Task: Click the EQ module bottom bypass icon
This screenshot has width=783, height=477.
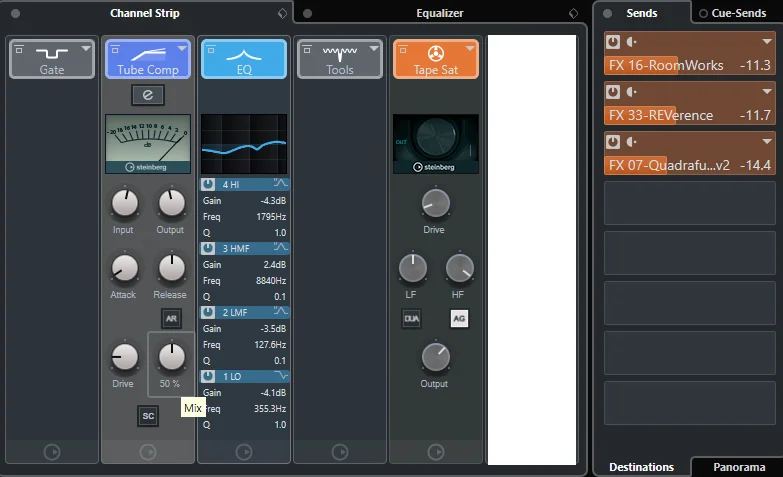Action: [244, 452]
